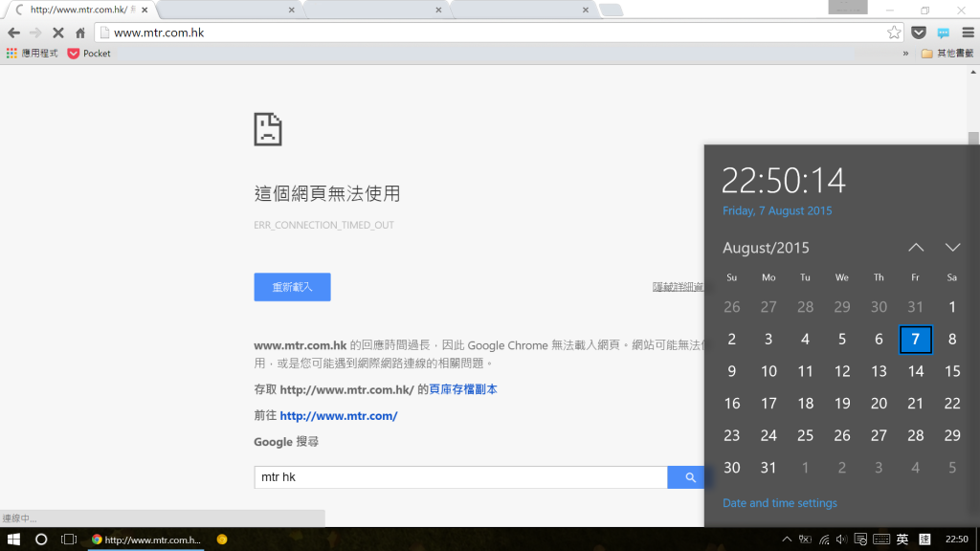Click the 連線中... status bar text
Image resolution: width=980 pixels, height=551 pixels.
coord(19,518)
